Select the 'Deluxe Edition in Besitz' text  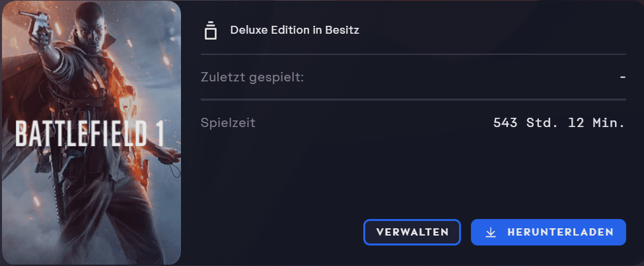(x=295, y=30)
